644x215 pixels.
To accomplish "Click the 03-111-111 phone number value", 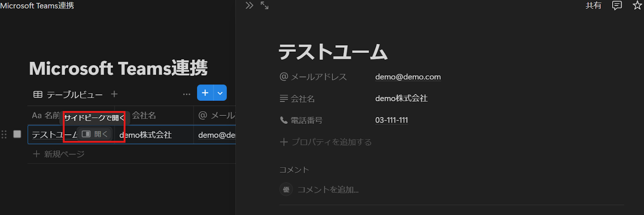I will (392, 120).
